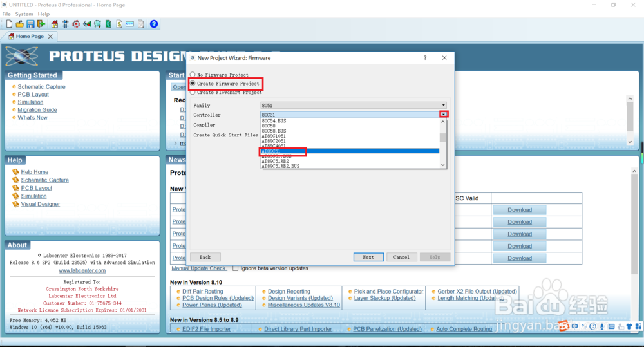The height and width of the screenshot is (347, 644).
Task: Open the Pick and Place Configurator link
Action: [x=388, y=291]
